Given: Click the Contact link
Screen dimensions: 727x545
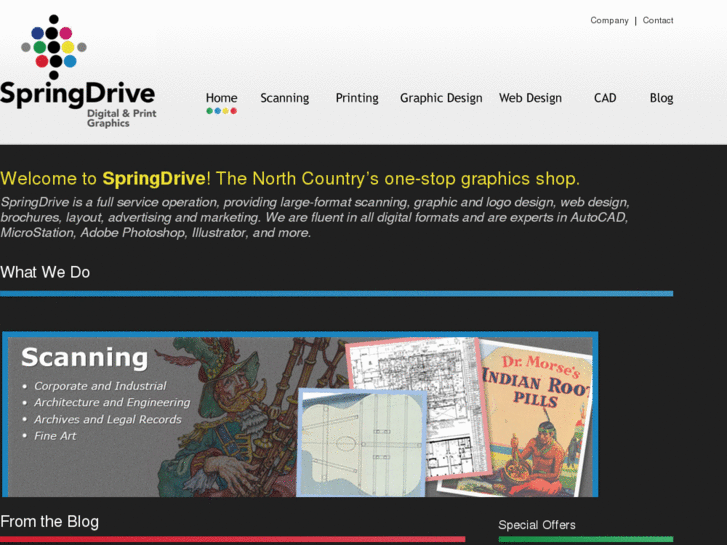Looking at the screenshot, I should [657, 20].
